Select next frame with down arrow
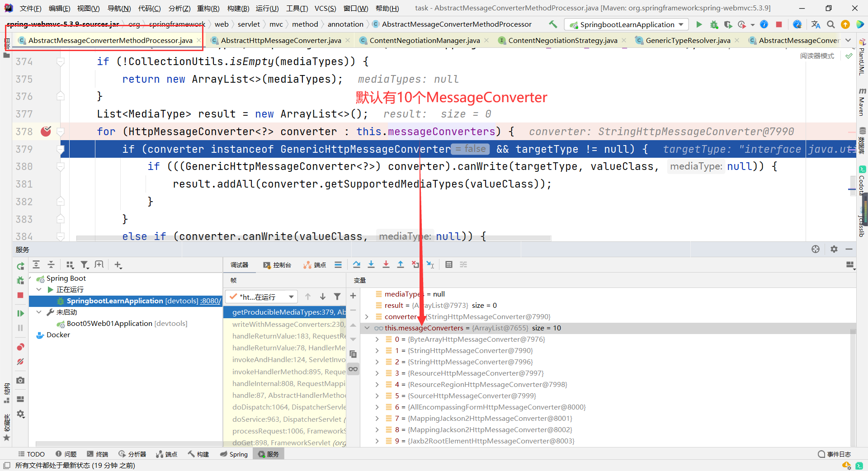This screenshot has height=471, width=868. point(323,297)
